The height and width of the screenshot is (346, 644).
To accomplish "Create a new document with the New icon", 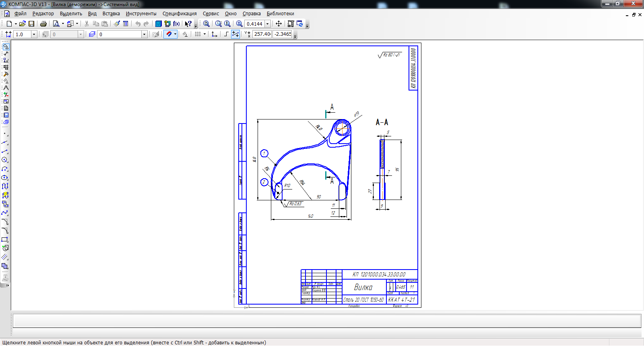I will (x=9, y=24).
